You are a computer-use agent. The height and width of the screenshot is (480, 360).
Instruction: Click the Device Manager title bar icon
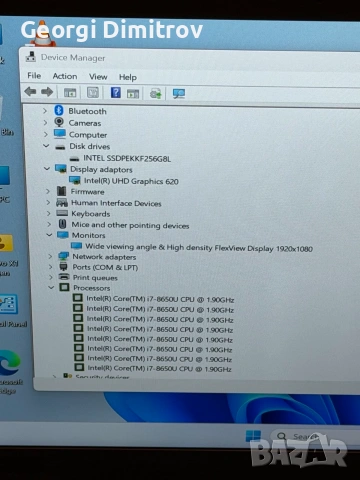point(31,57)
